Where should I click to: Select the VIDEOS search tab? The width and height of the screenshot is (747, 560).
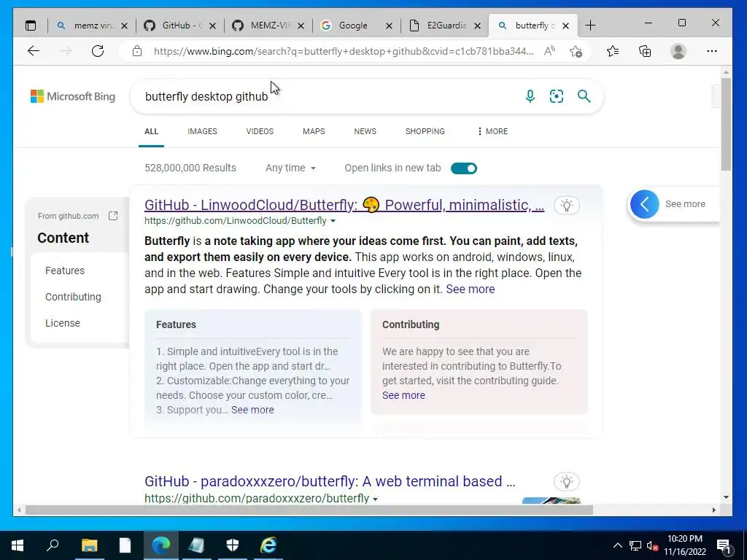[260, 131]
